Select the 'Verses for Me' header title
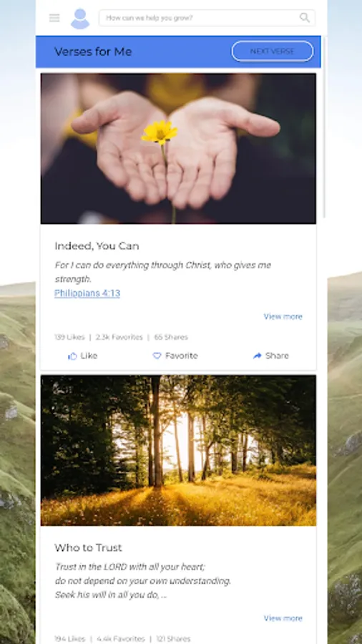 93,52
